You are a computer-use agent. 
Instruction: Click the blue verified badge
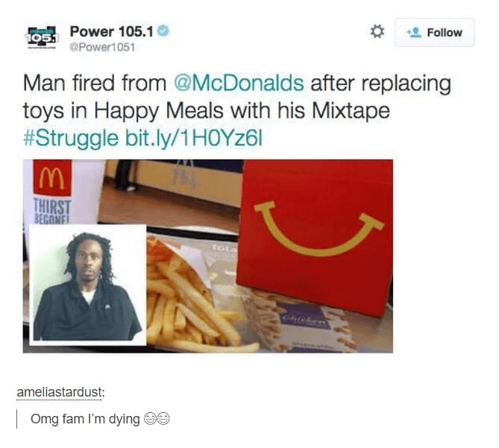tap(163, 31)
